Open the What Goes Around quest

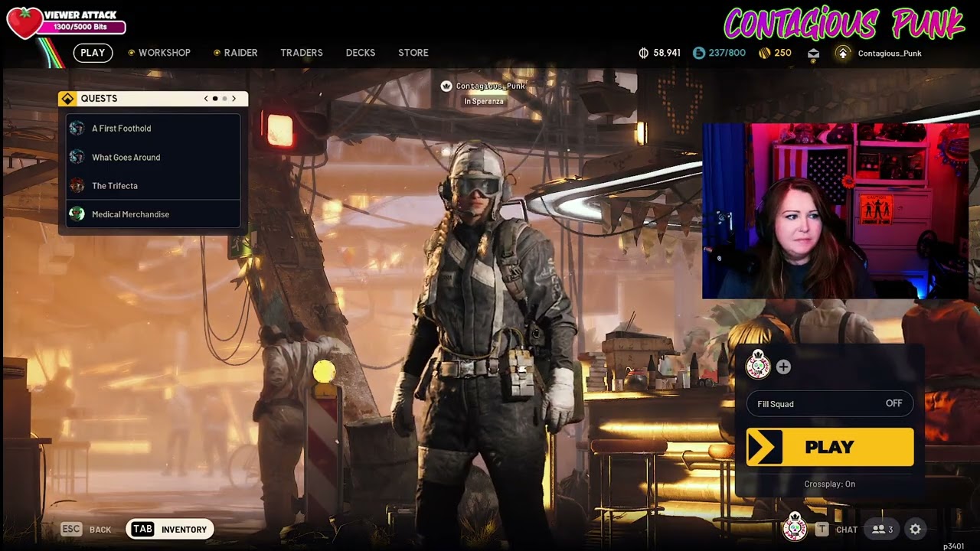[153, 157]
